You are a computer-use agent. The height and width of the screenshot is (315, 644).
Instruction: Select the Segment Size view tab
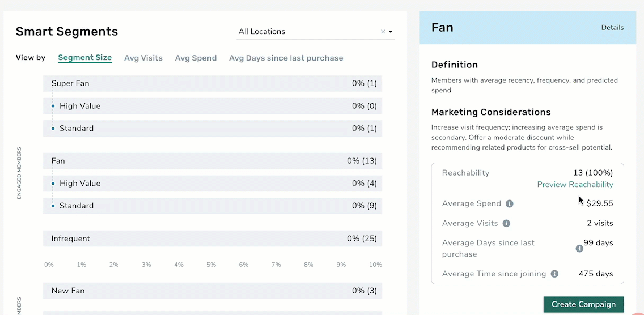[x=84, y=58]
